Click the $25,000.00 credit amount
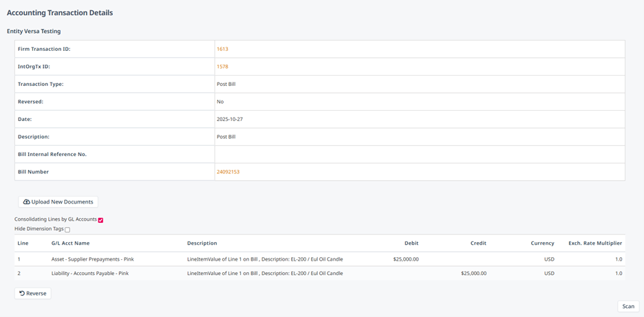The image size is (644, 317). click(x=474, y=274)
